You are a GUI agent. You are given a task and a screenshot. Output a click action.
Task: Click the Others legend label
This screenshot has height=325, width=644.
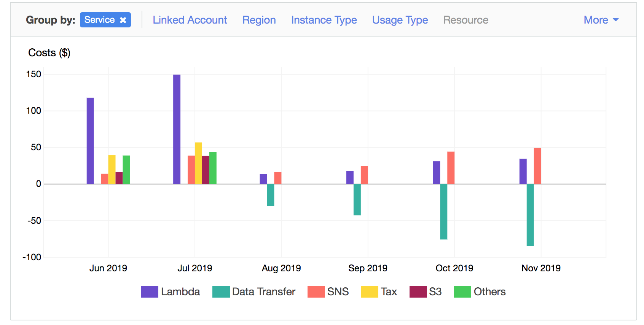click(489, 292)
